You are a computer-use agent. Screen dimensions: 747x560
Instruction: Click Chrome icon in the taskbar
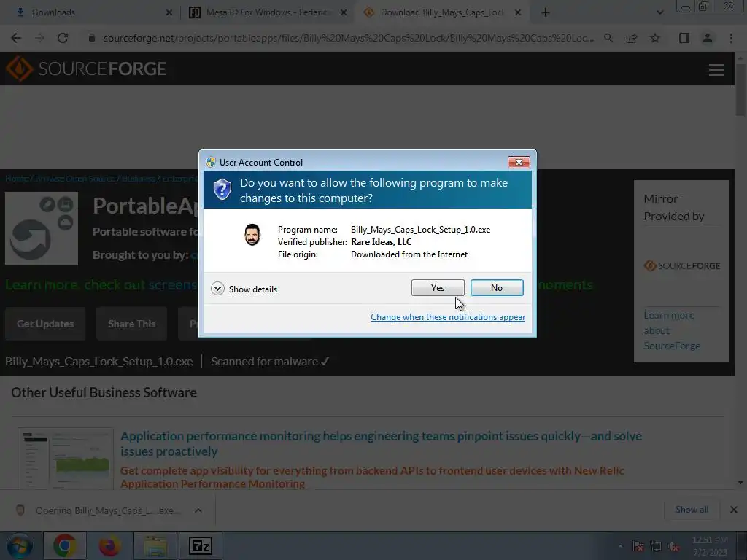(x=64, y=545)
